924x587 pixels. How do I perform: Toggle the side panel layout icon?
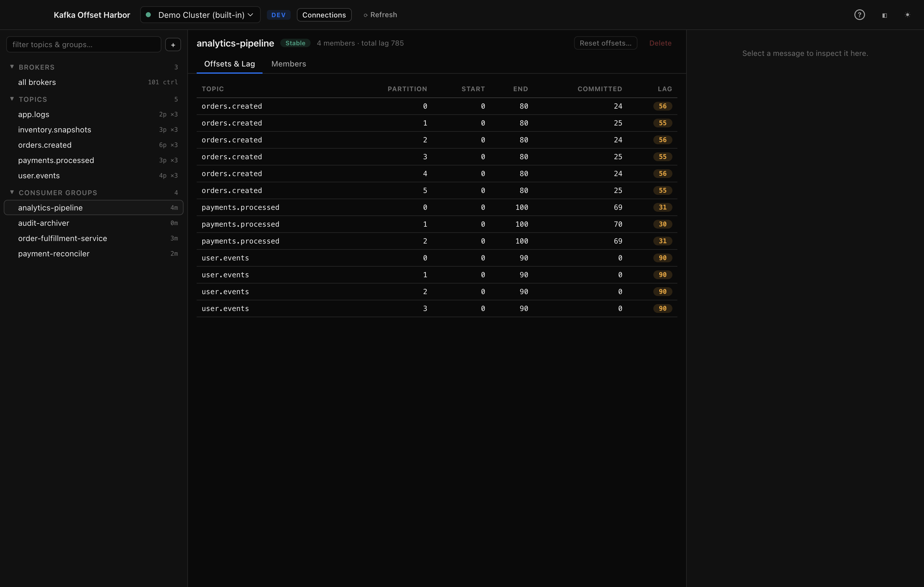point(884,15)
